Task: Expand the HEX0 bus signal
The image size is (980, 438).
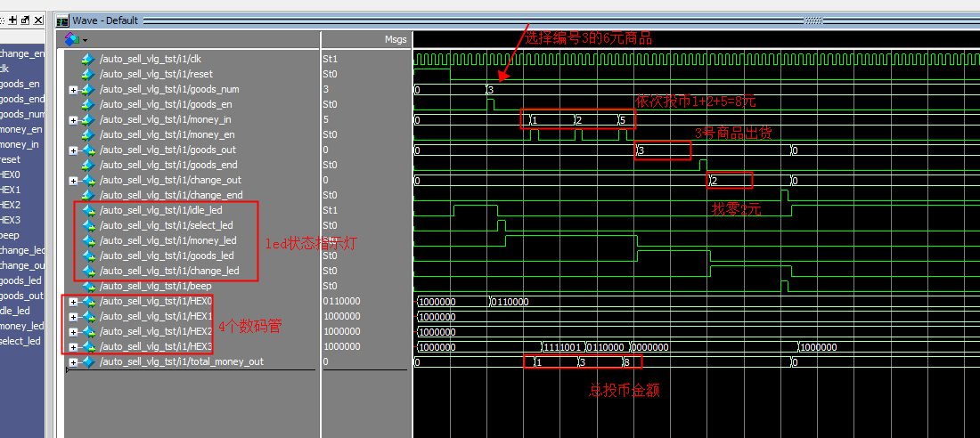Action: point(73,302)
